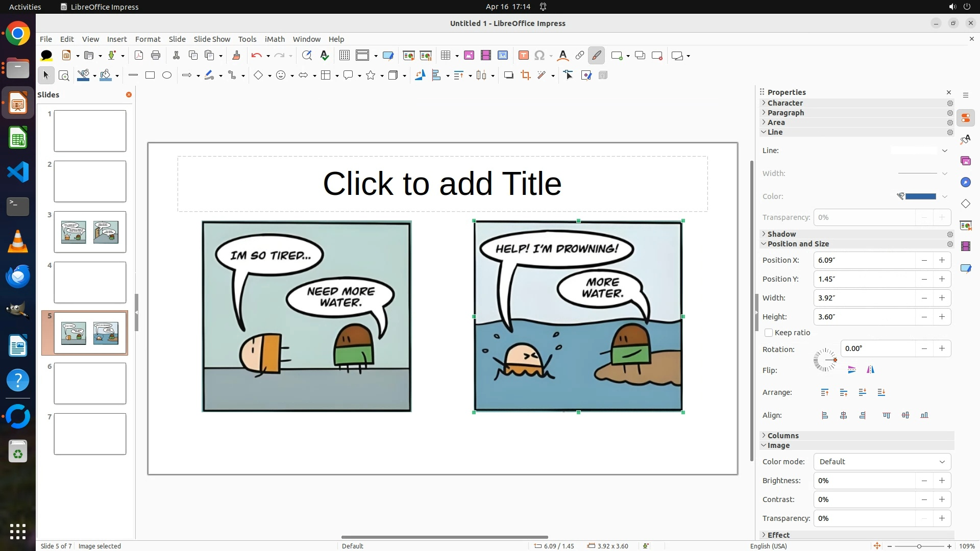
Task: Select slide 3 thumbnail
Action: coord(90,232)
